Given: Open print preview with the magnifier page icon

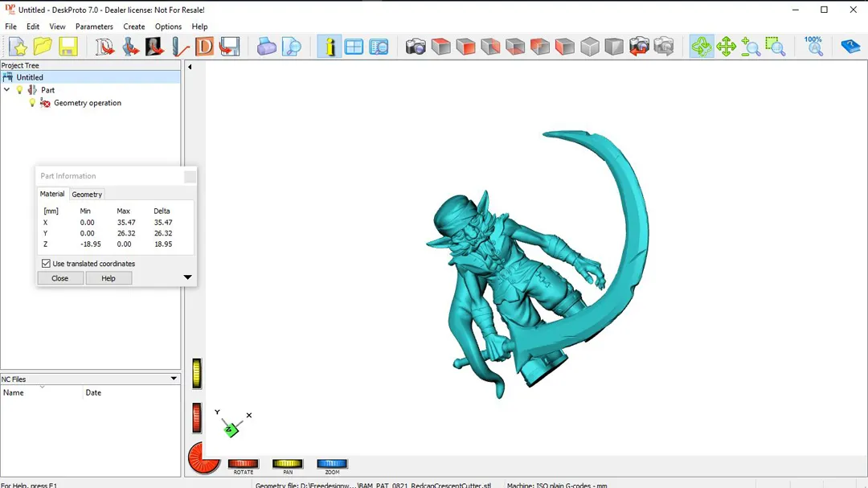Looking at the screenshot, I should pyautogui.click(x=291, y=47).
